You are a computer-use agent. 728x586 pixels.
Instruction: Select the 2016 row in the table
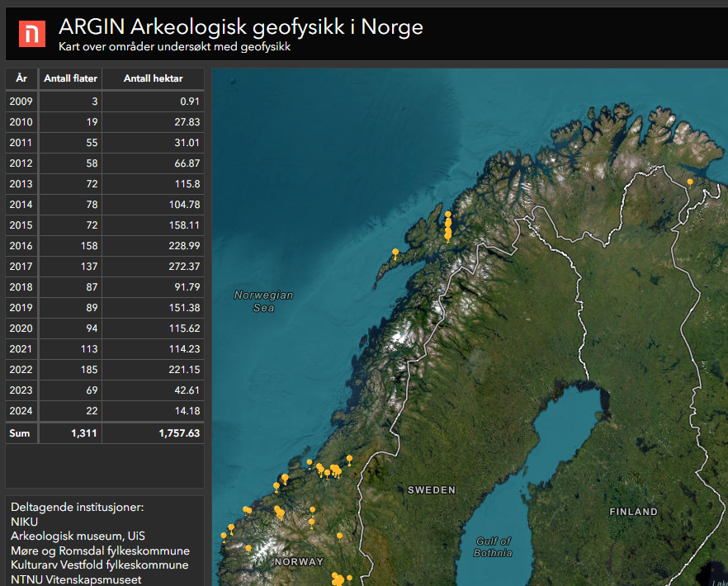tap(104, 246)
